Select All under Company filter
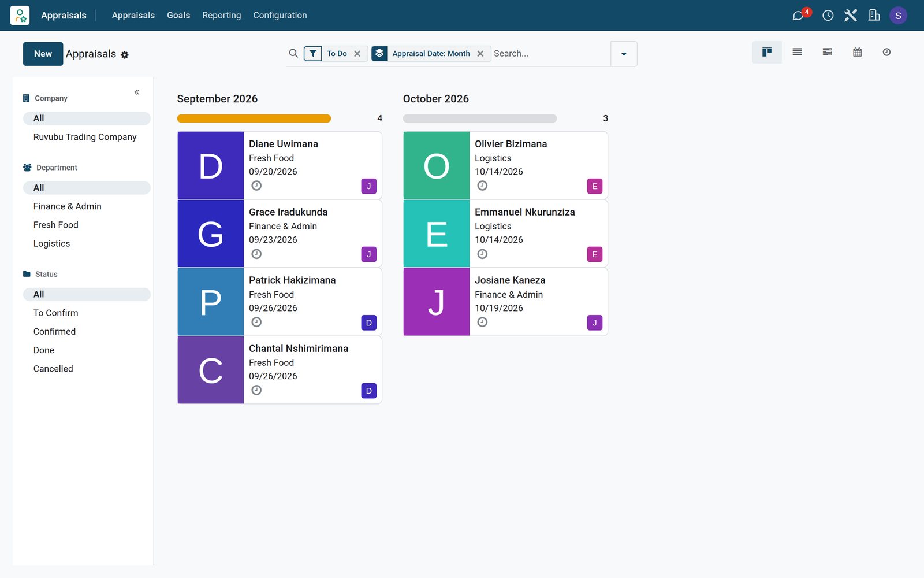Viewport: 924px width, 578px height. pos(87,118)
